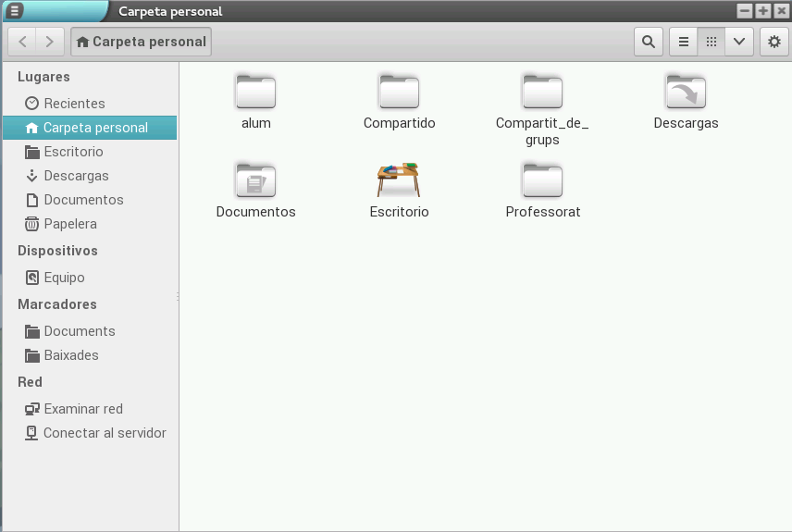
Task: Select Recientes in the sidebar
Action: tap(74, 104)
